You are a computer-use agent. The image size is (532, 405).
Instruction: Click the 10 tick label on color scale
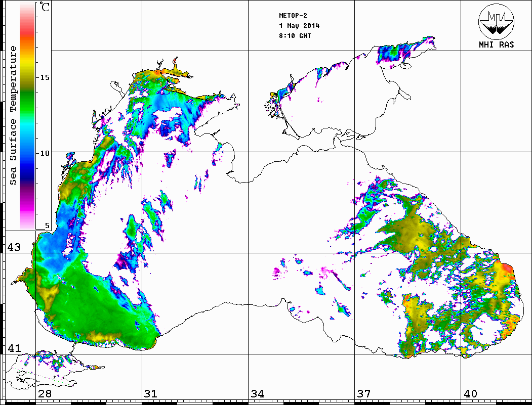45,153
